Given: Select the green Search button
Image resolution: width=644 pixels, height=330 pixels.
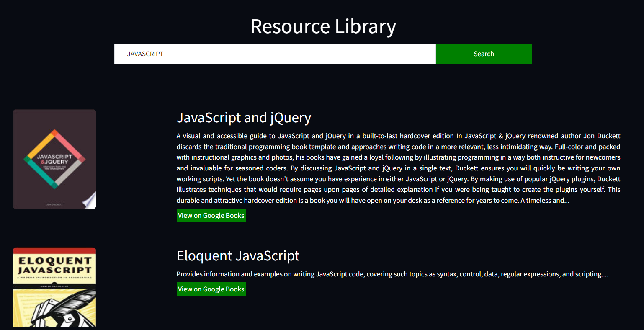Looking at the screenshot, I should [x=484, y=54].
